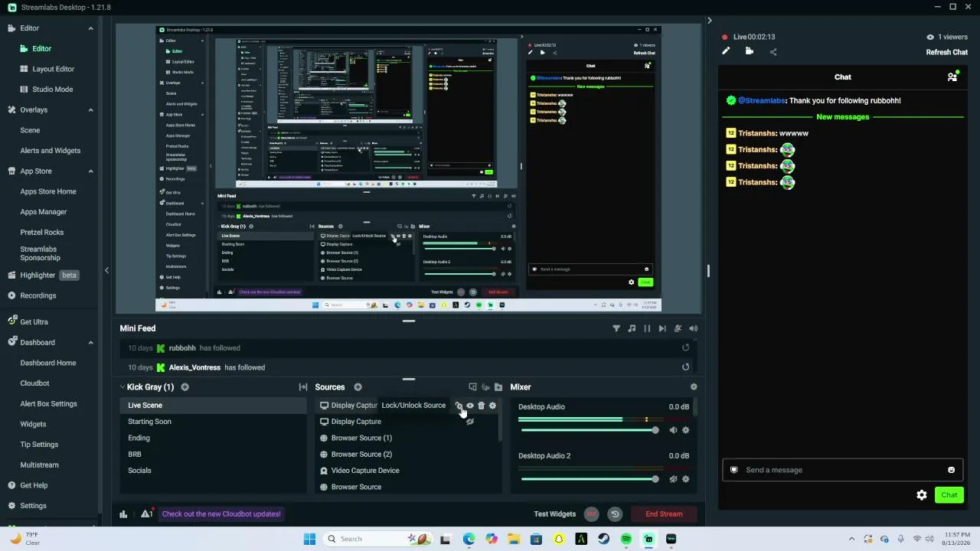Edit stream info with the pencil icon
Viewport: 980px width, 551px height.
[x=726, y=51]
